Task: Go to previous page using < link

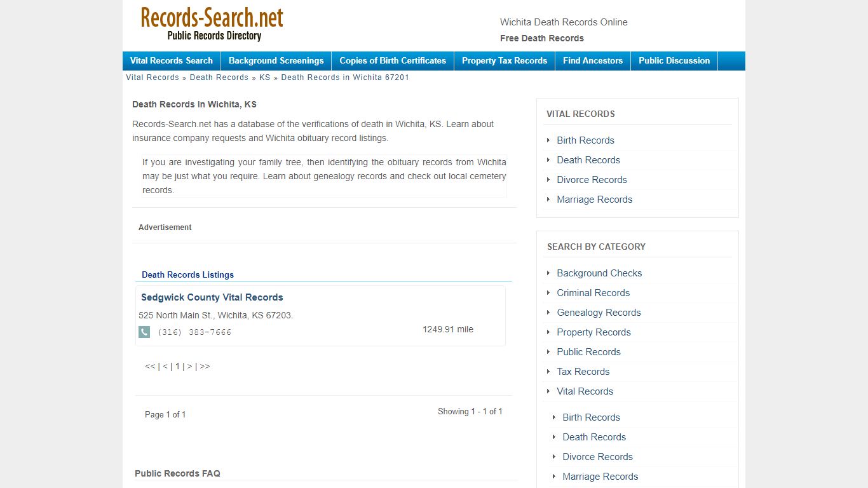Action: tap(165, 367)
